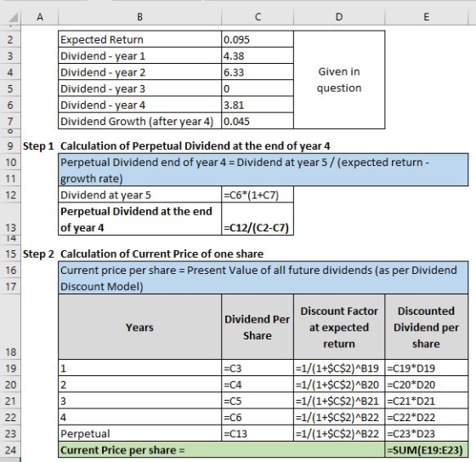Select the =C22*D22 cell

(x=426, y=417)
